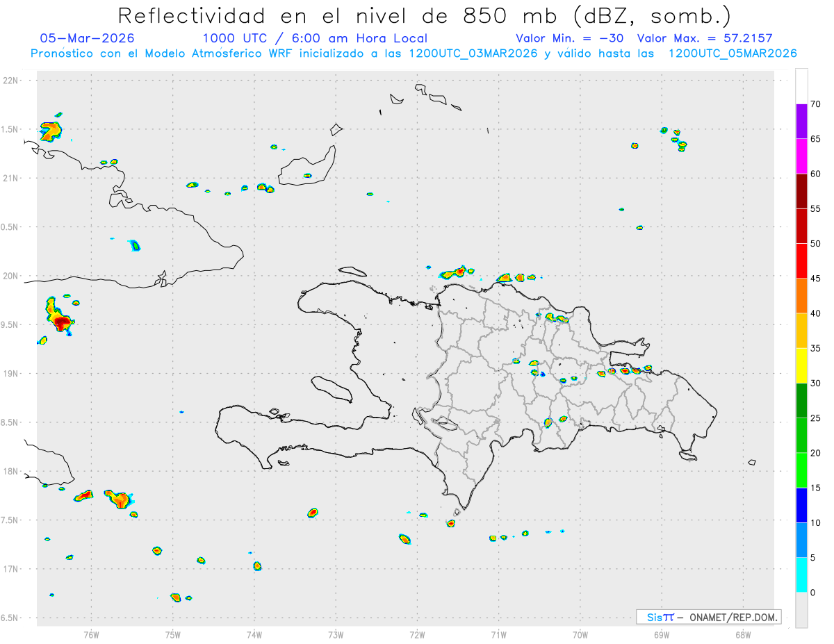Click the '21N' latitude axis label
This screenshot has width=834, height=644.
12,179
